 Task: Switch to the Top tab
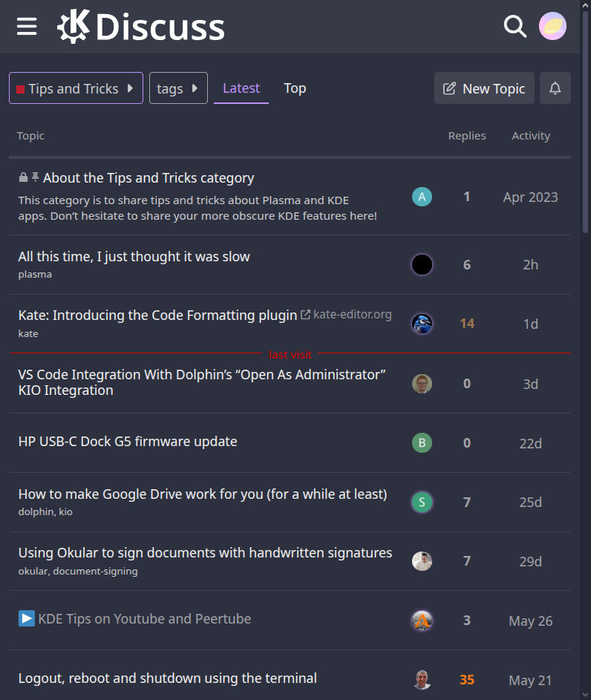pyautogui.click(x=295, y=88)
